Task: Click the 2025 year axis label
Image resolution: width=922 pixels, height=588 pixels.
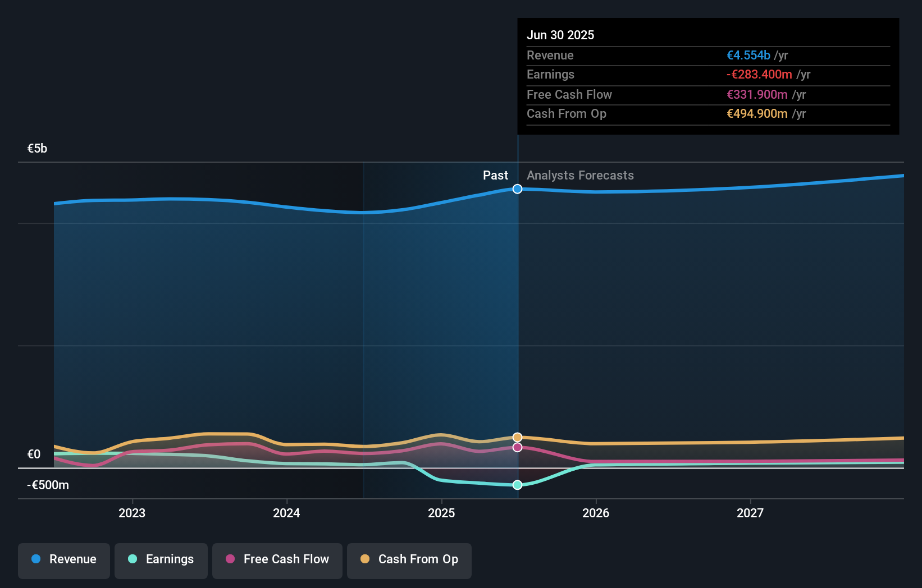Action: pos(441,512)
